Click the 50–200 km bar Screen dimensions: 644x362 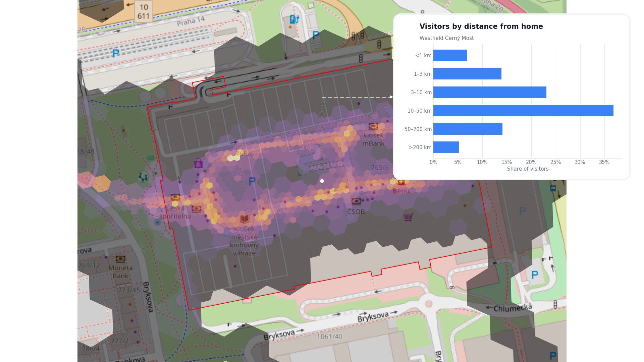click(468, 129)
